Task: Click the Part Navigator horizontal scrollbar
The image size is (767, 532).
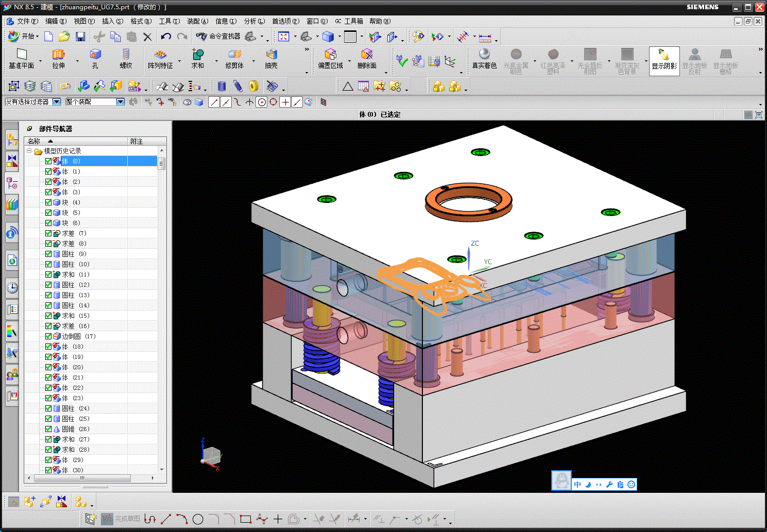Action: pyautogui.click(x=82, y=478)
